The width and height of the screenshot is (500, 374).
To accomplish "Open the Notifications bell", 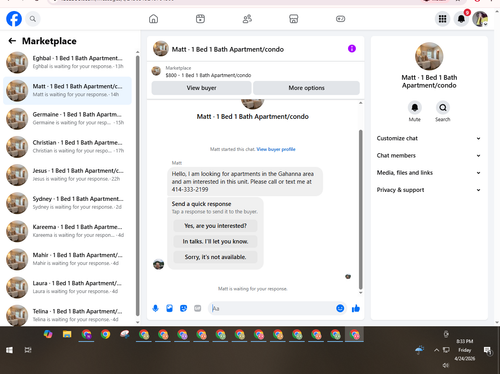I will 461,19.
